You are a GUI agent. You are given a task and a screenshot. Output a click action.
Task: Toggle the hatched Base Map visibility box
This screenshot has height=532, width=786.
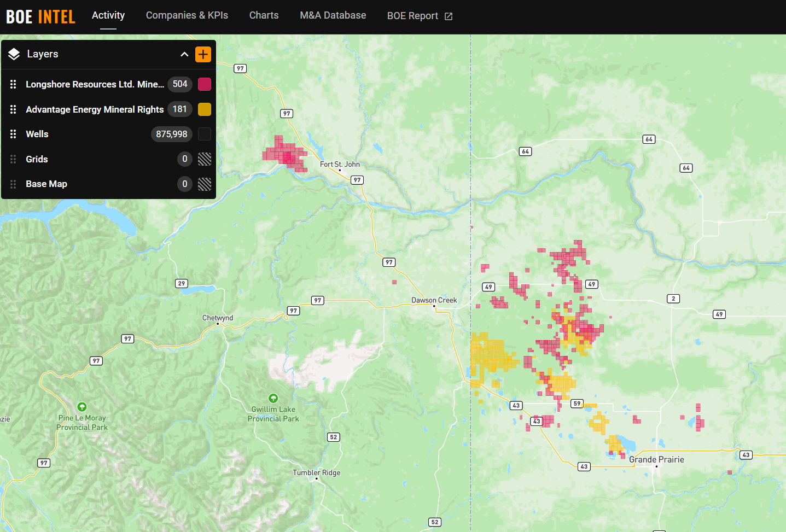click(205, 184)
